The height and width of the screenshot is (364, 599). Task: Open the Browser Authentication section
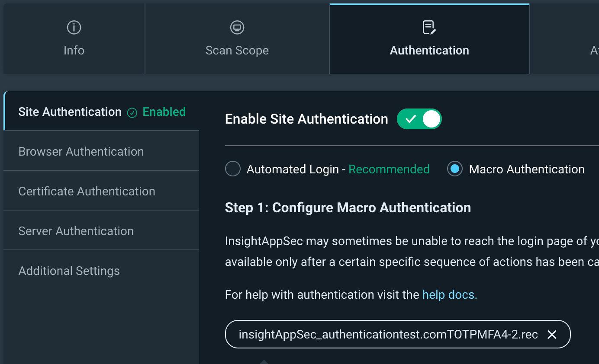81,152
